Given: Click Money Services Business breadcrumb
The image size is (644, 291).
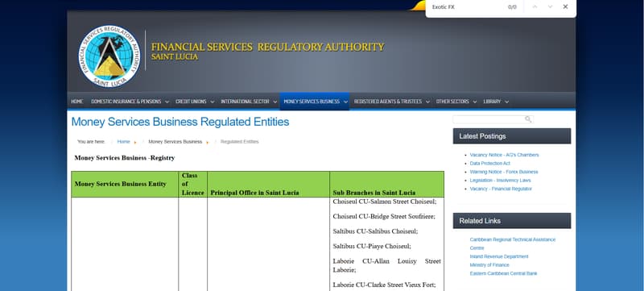Looking at the screenshot, I should 175,142.
